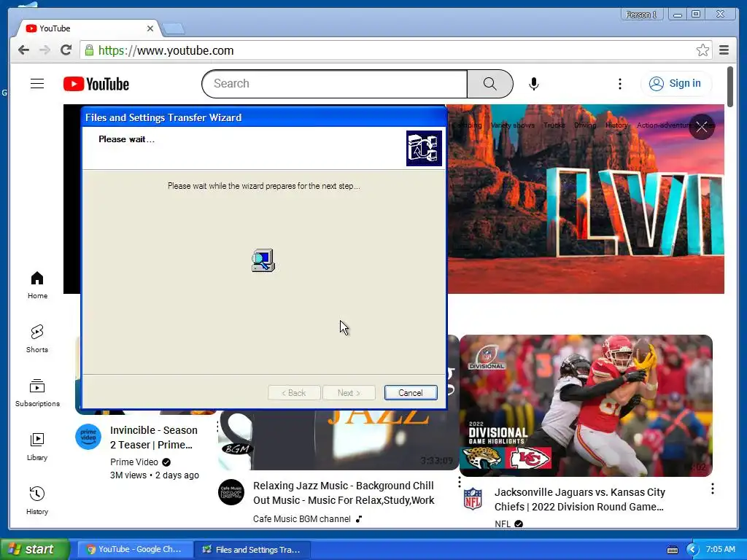The image size is (747, 560).
Task: Click the Prime Video channel avatar
Action: tap(88, 437)
